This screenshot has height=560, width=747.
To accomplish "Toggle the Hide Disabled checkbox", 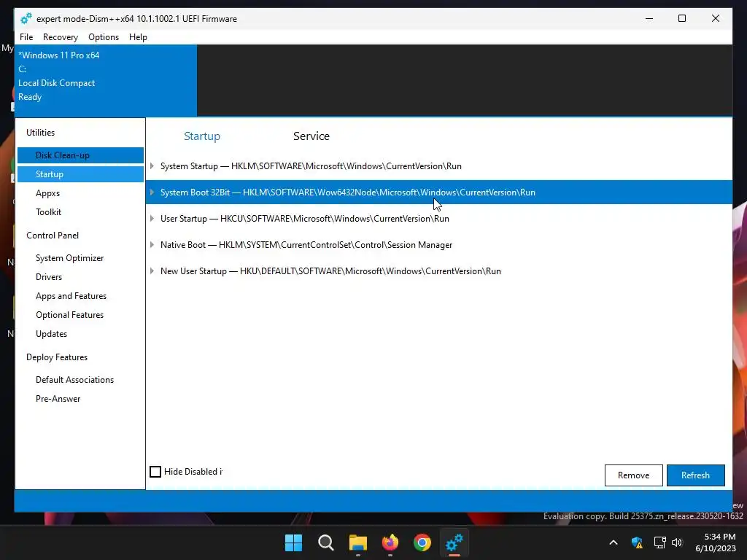I will click(x=155, y=472).
